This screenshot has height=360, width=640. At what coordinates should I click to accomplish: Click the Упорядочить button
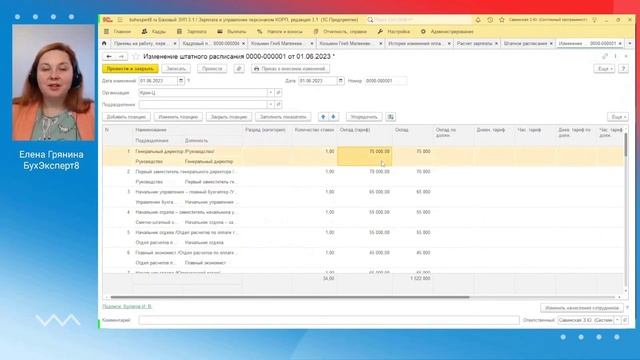(364, 117)
